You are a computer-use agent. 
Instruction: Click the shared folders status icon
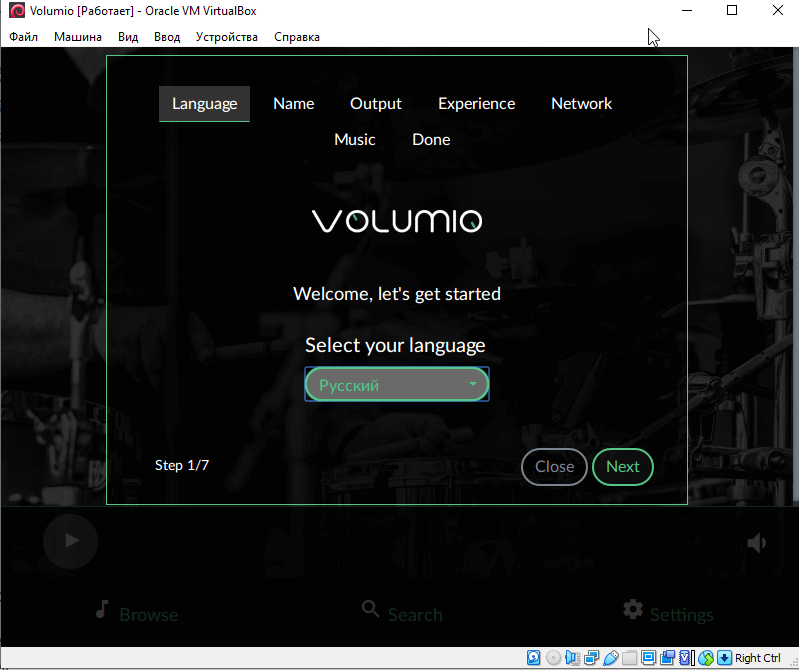coord(629,658)
